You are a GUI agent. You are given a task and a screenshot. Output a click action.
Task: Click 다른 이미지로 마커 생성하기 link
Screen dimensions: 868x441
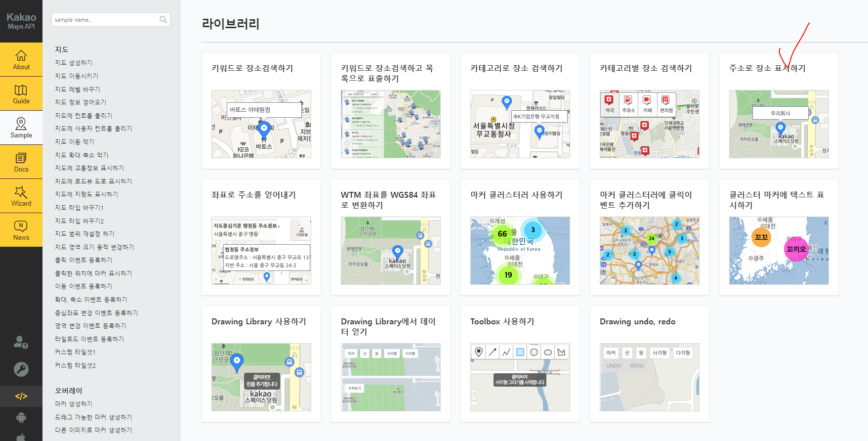point(93,430)
